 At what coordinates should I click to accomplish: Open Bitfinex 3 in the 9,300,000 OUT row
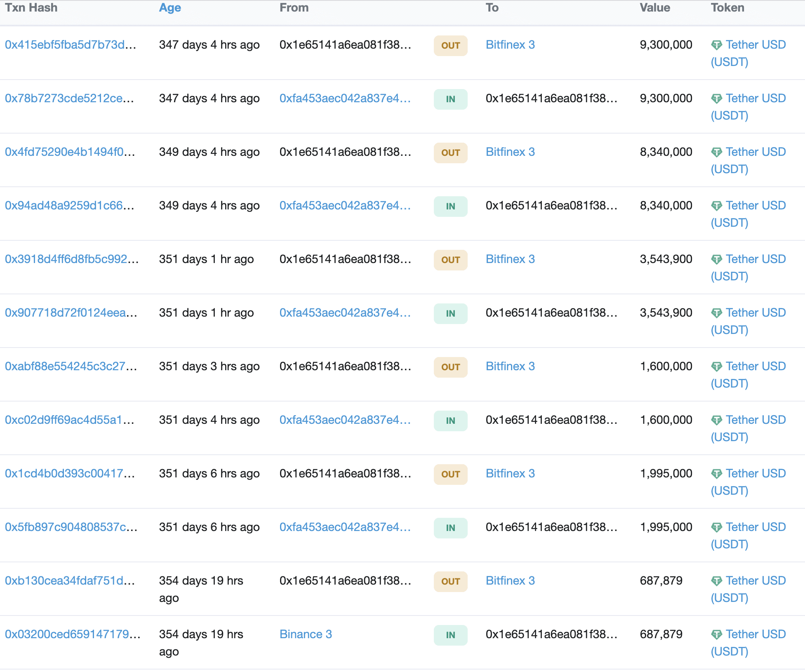point(510,45)
